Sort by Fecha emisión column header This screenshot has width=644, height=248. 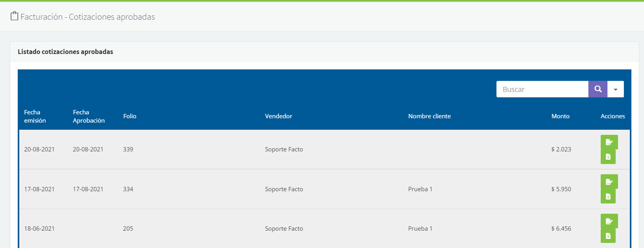coord(35,116)
